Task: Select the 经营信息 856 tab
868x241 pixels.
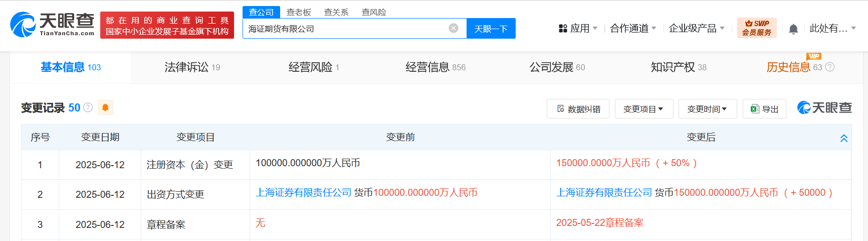Action: tap(436, 67)
